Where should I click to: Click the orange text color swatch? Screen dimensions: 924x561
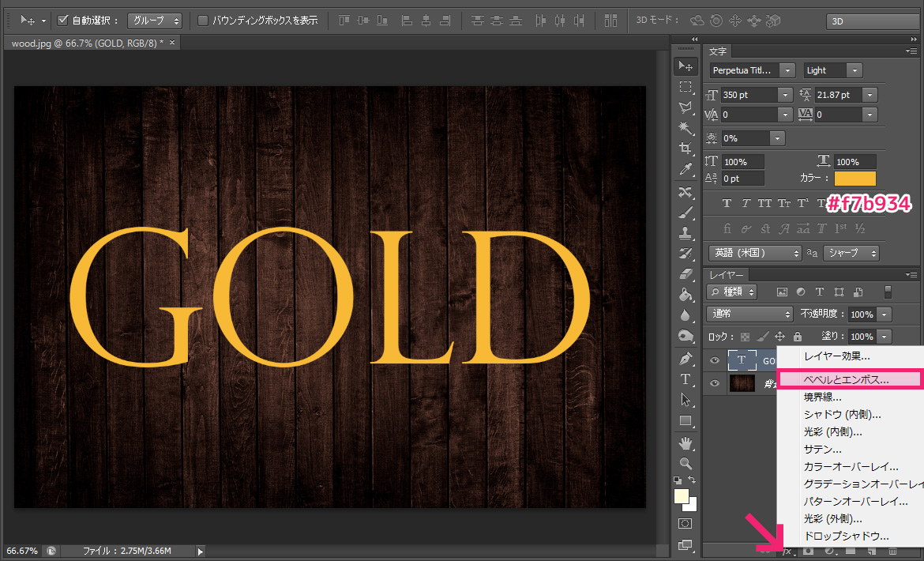click(x=855, y=178)
